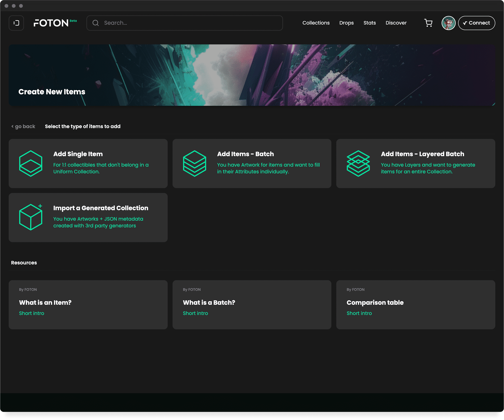Focus the Search input field
504x420 pixels.
click(190, 23)
